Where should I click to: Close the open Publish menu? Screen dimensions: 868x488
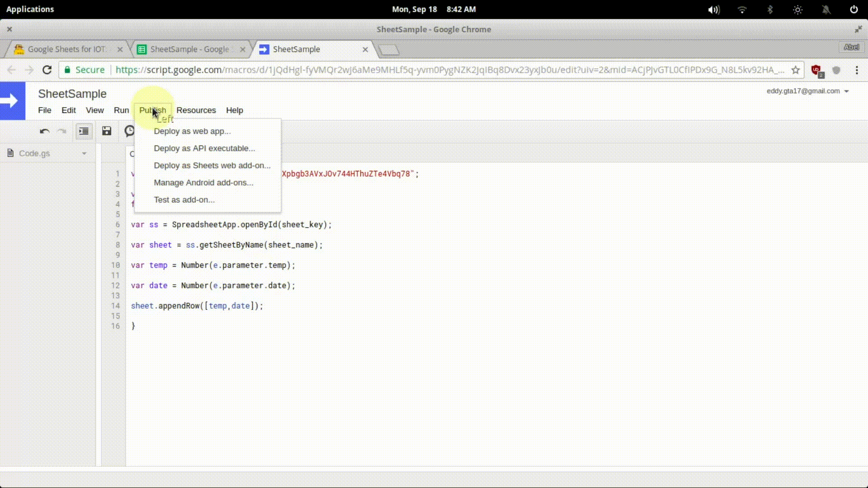[152, 110]
